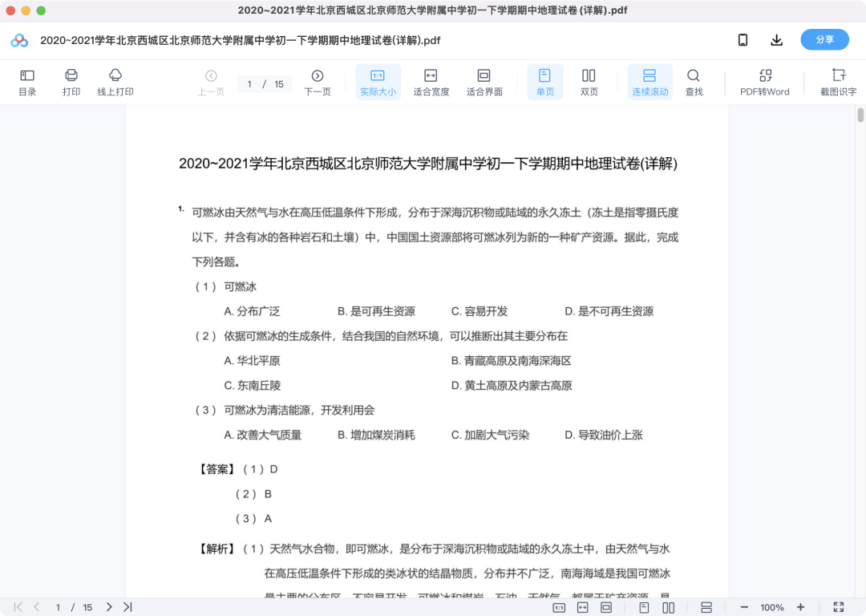Click the file name in header bar
The image size is (866, 616).
click(241, 40)
